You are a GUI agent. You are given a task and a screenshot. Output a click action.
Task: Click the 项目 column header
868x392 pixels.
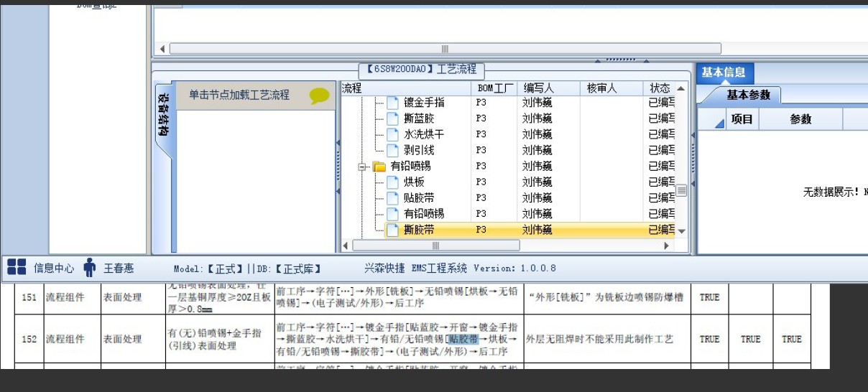click(742, 120)
